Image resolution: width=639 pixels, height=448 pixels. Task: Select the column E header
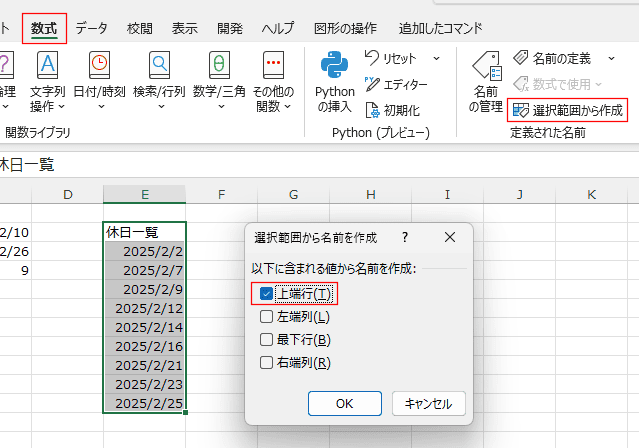pos(144,194)
